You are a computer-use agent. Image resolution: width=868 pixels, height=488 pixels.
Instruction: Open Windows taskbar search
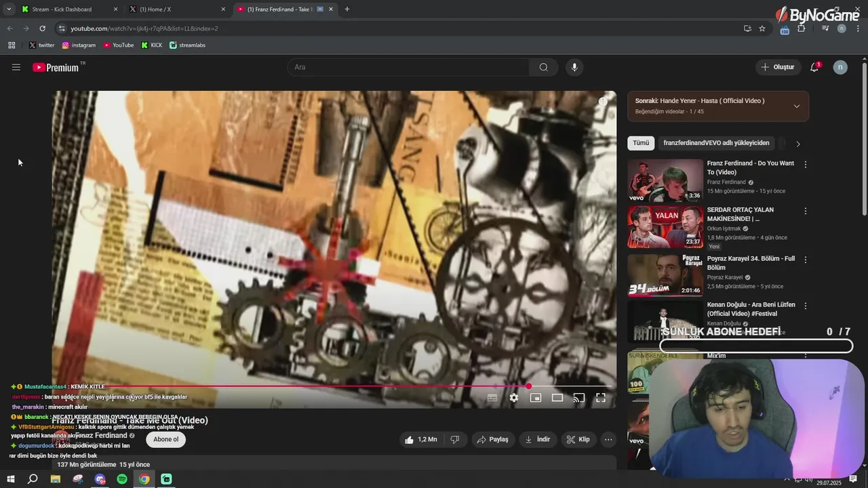33,479
